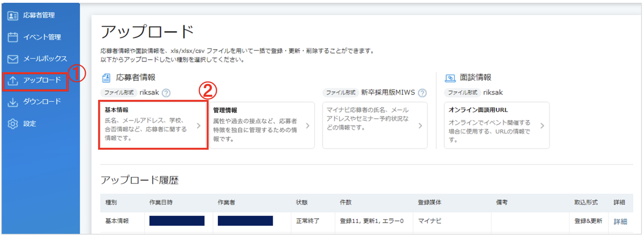Click the 登録媒体 column header
This screenshot has height=236, width=644.
tap(430, 202)
